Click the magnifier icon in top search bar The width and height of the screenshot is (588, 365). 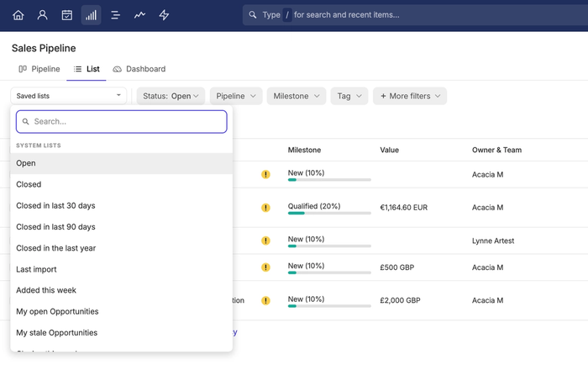click(x=253, y=14)
